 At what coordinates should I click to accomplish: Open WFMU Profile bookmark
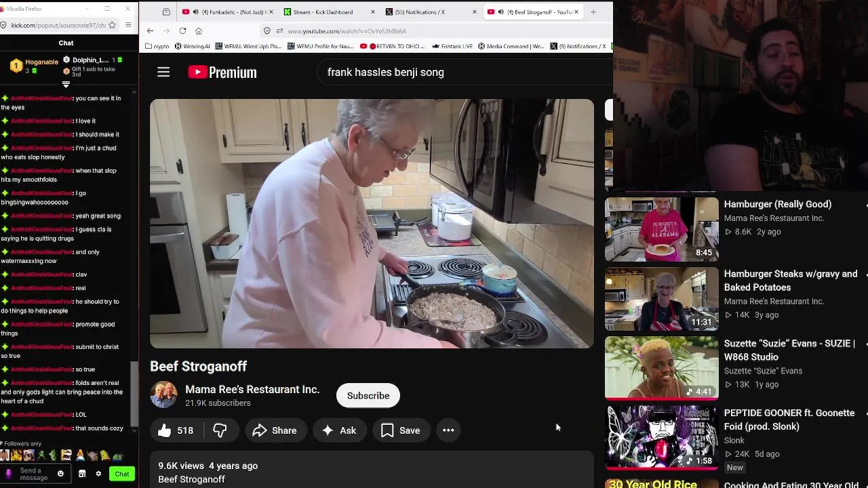coord(321,46)
